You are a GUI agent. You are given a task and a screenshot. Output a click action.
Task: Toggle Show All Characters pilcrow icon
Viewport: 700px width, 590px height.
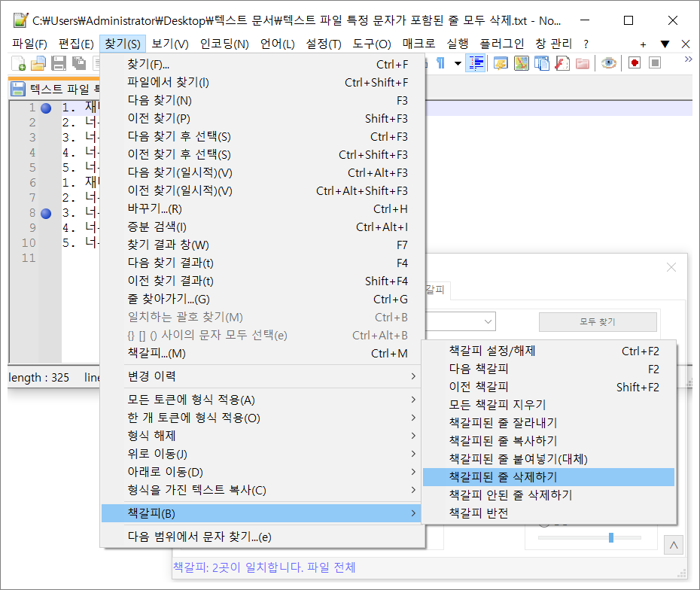pos(440,63)
